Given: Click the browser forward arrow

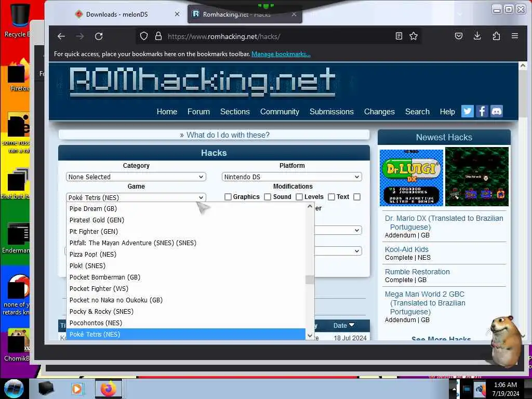Looking at the screenshot, I should point(79,36).
